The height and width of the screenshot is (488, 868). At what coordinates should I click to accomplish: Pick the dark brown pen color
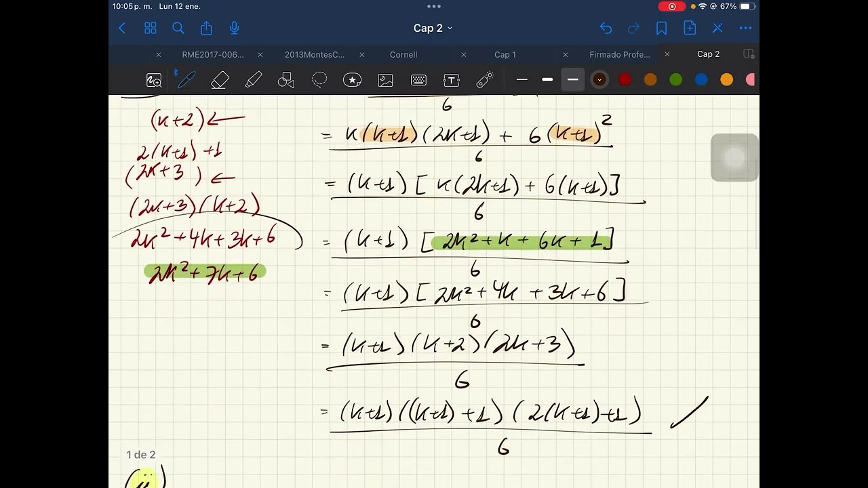[x=599, y=80]
